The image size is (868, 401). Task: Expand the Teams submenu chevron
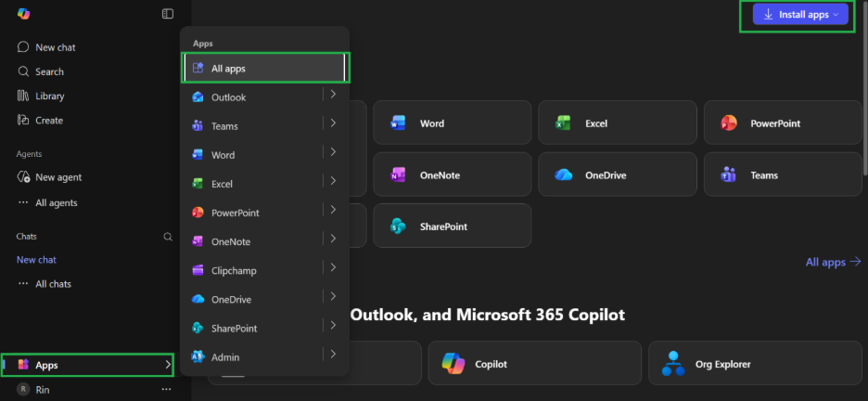(x=333, y=123)
